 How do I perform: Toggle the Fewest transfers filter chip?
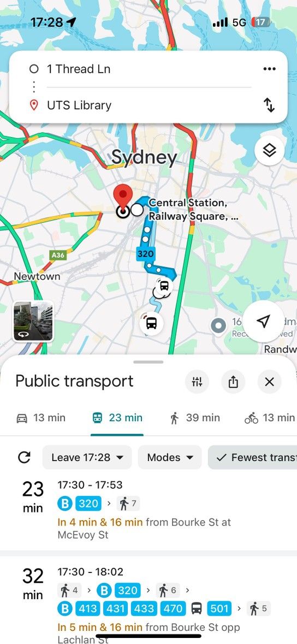252,457
